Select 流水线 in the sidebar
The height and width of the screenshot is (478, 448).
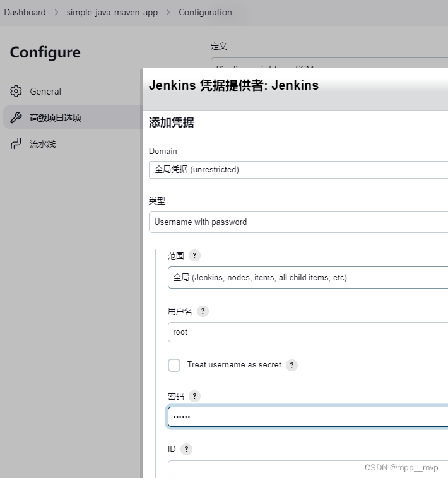click(73, 144)
